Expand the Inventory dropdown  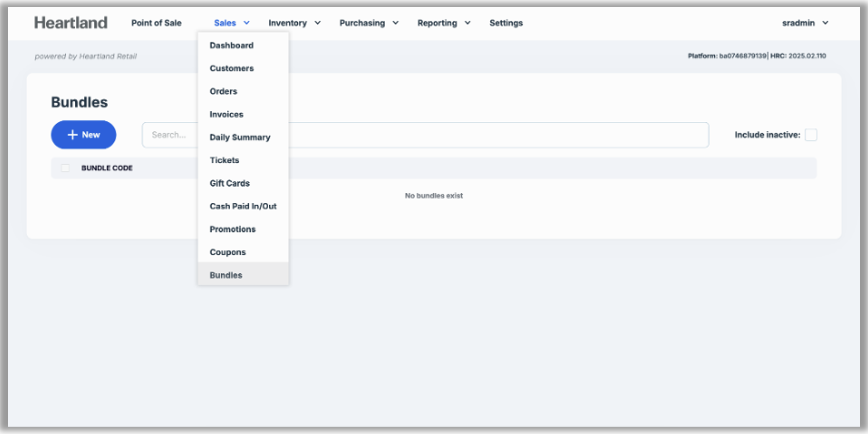(294, 23)
